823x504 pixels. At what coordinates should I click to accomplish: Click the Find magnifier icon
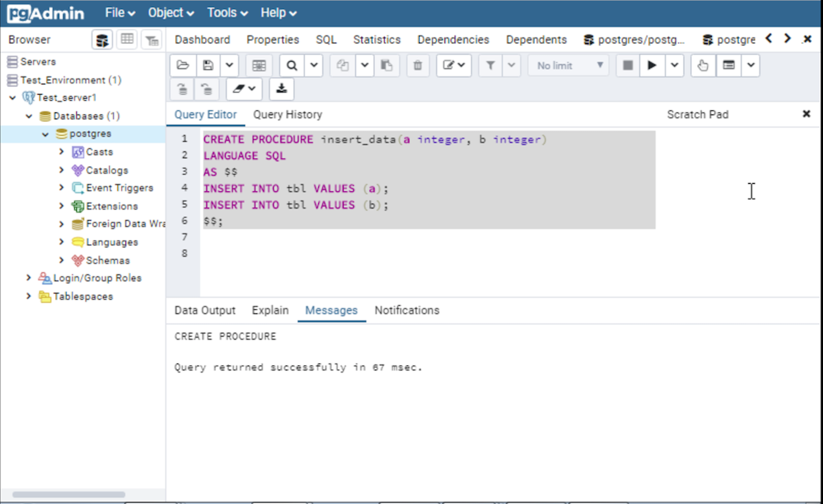292,66
